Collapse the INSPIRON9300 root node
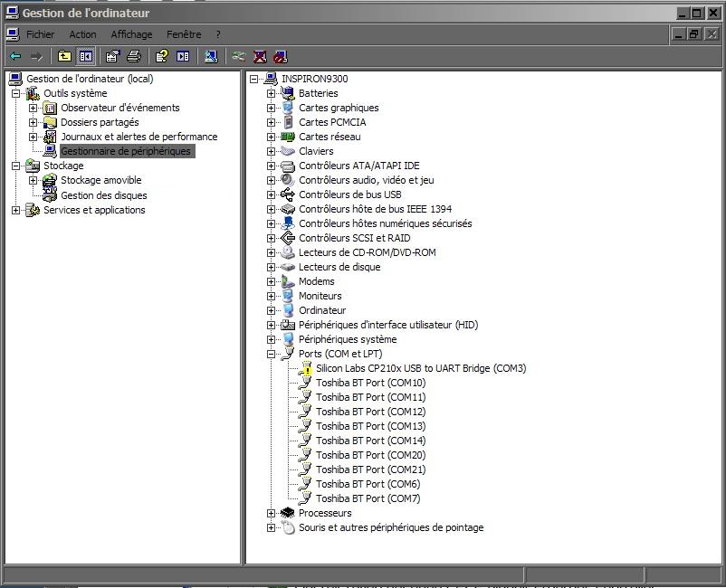This screenshot has height=588, width=726. [x=253, y=79]
